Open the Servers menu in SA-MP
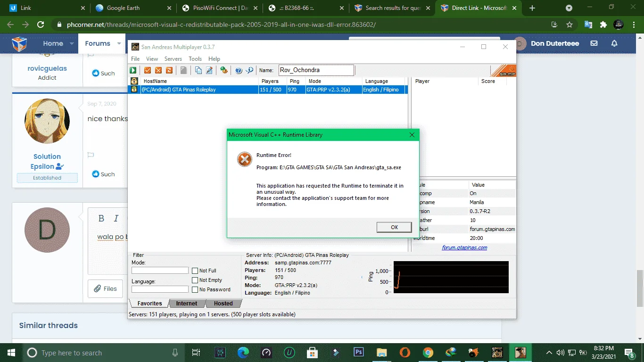 click(x=173, y=59)
